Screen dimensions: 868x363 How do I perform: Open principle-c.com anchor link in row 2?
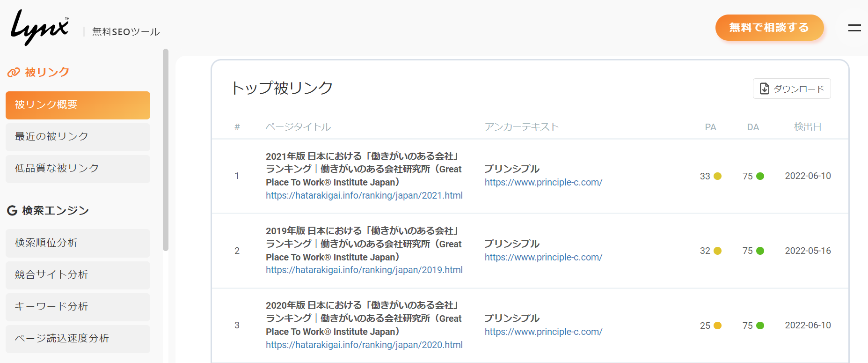[x=543, y=257]
